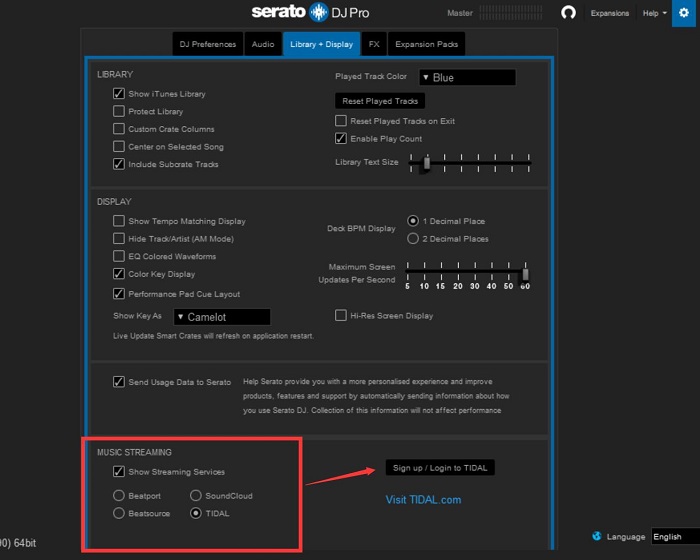Click Sign up / Login to TIDAL
Screen dimensions: 700x560
pyautogui.click(x=440, y=468)
